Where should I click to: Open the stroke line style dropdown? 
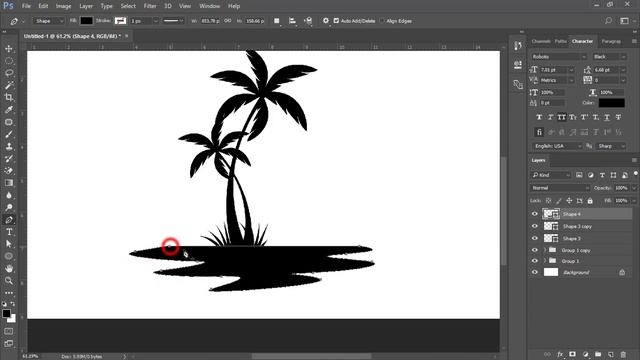pyautogui.click(x=173, y=21)
